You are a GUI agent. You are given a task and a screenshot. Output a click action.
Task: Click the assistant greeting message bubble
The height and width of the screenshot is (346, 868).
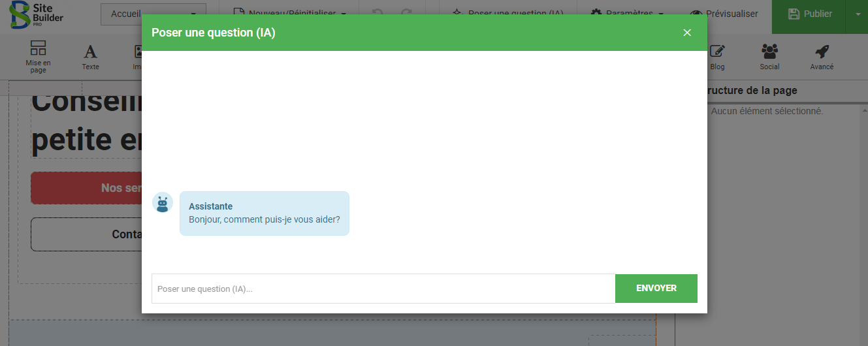coord(264,213)
